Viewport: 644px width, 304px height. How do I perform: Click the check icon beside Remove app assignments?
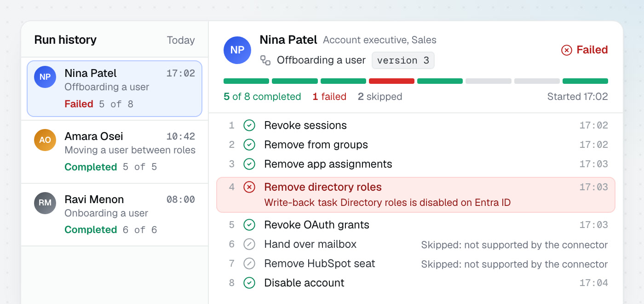pyautogui.click(x=249, y=164)
